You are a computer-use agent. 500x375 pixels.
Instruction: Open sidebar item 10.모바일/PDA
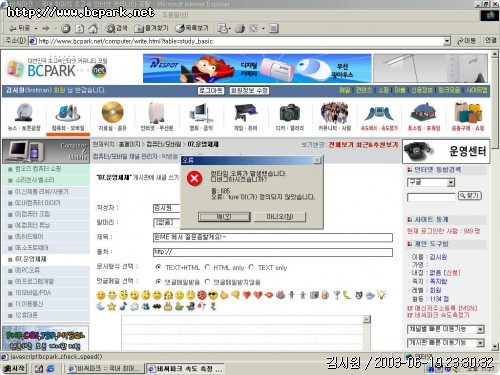33,293
